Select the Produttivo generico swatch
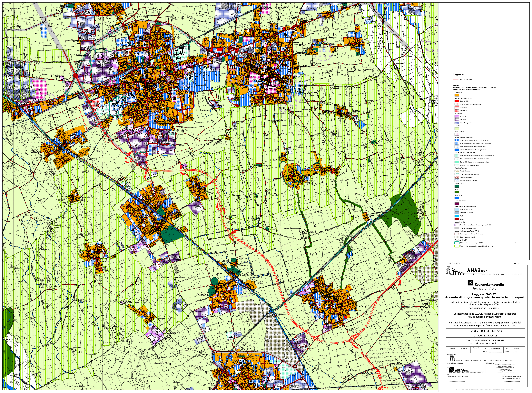The image size is (532, 393). click(457, 123)
